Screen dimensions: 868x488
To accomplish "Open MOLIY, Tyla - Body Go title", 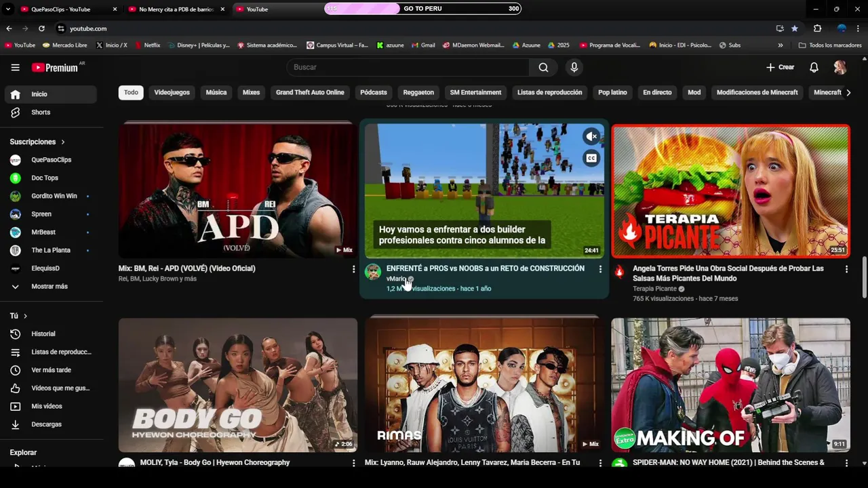I will 215,462.
